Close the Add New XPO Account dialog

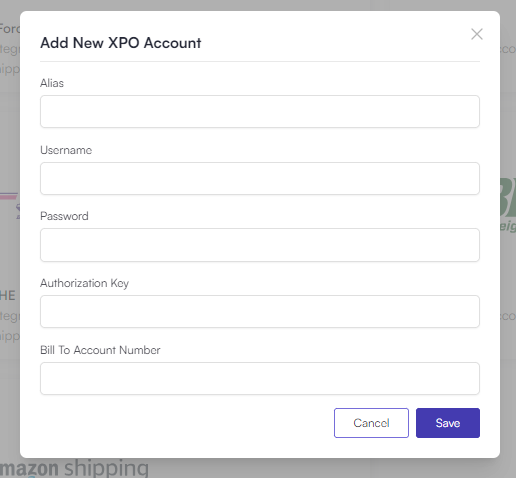477,34
